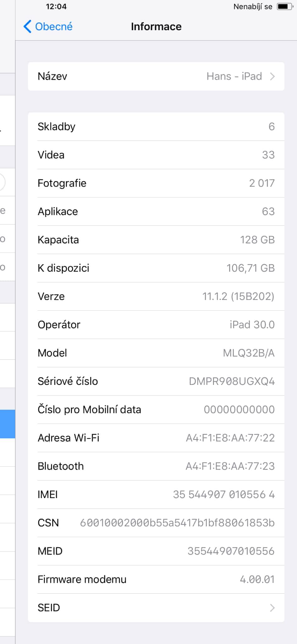
Task: Click the battery icon in status bar
Action: [284, 7]
